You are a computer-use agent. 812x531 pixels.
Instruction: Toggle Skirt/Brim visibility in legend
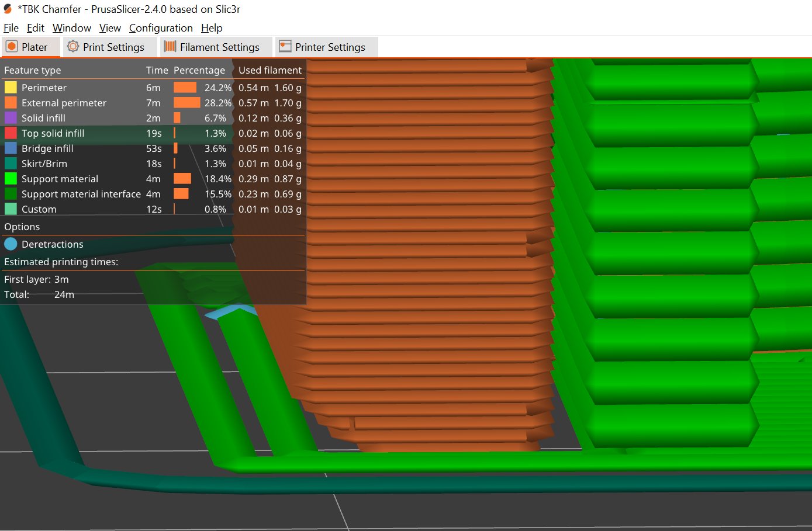click(153, 164)
